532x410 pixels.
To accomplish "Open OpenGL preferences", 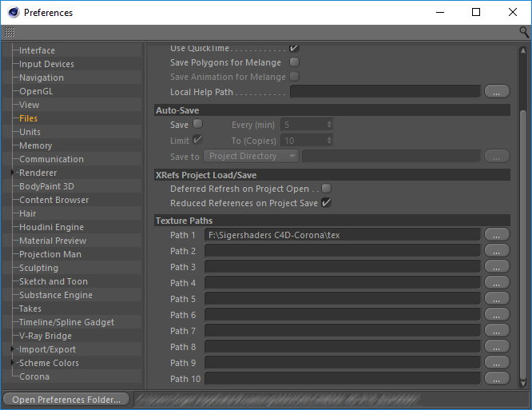I will pos(36,91).
